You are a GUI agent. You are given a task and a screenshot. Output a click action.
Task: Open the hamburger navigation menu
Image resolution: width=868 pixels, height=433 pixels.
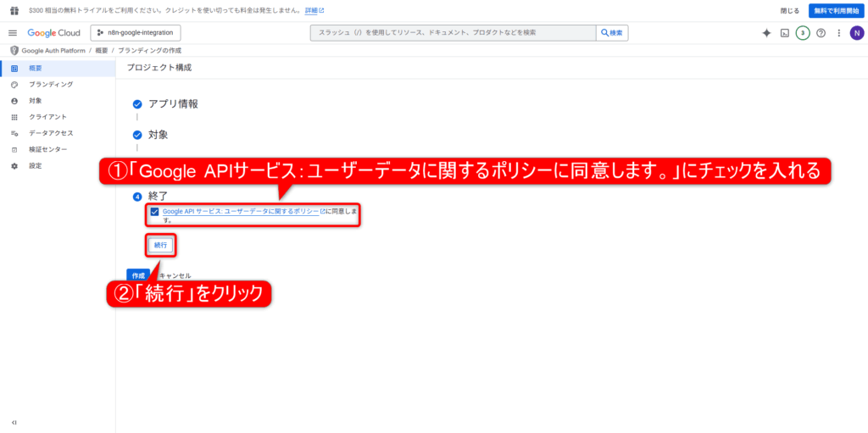click(x=13, y=33)
